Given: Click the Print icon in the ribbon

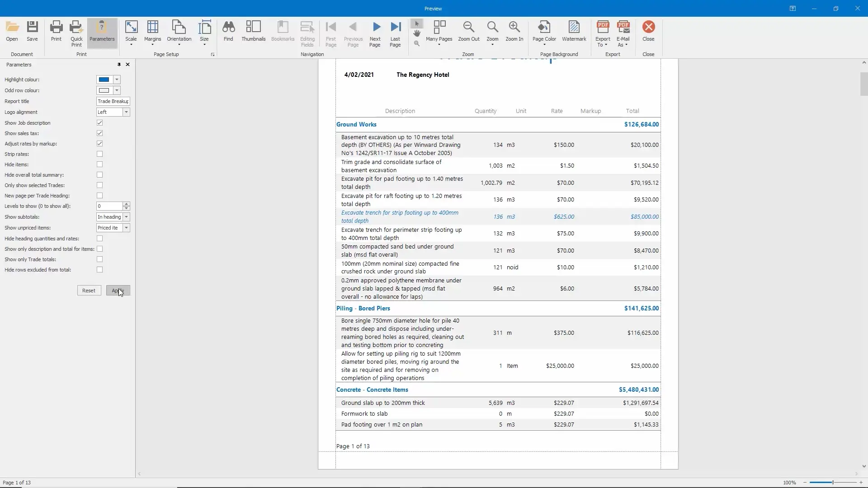Looking at the screenshot, I should (x=56, y=31).
